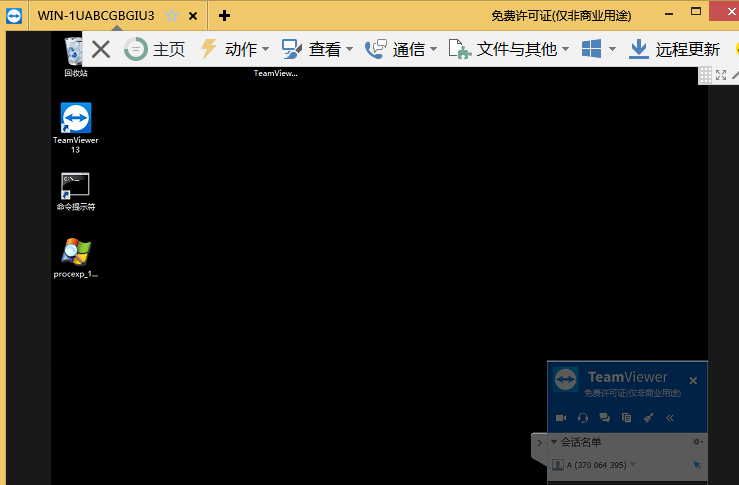This screenshot has height=485, width=739.
Task: Collapse the TeamViewer panel with side arrow
Action: tap(539, 442)
